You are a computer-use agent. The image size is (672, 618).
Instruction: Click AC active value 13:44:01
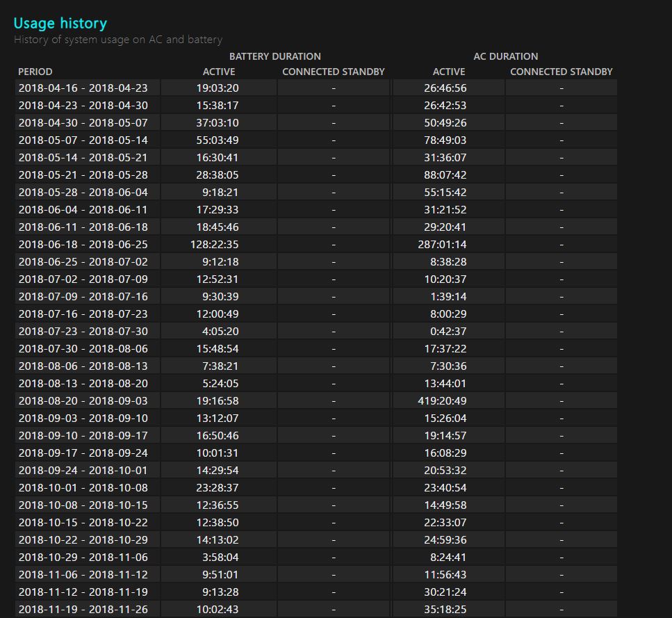coord(445,383)
